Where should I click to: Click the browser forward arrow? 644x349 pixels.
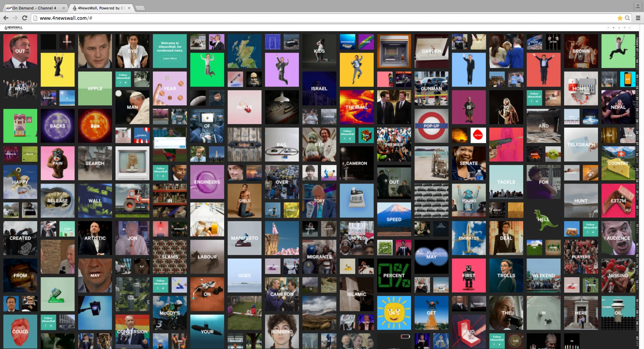(x=15, y=18)
